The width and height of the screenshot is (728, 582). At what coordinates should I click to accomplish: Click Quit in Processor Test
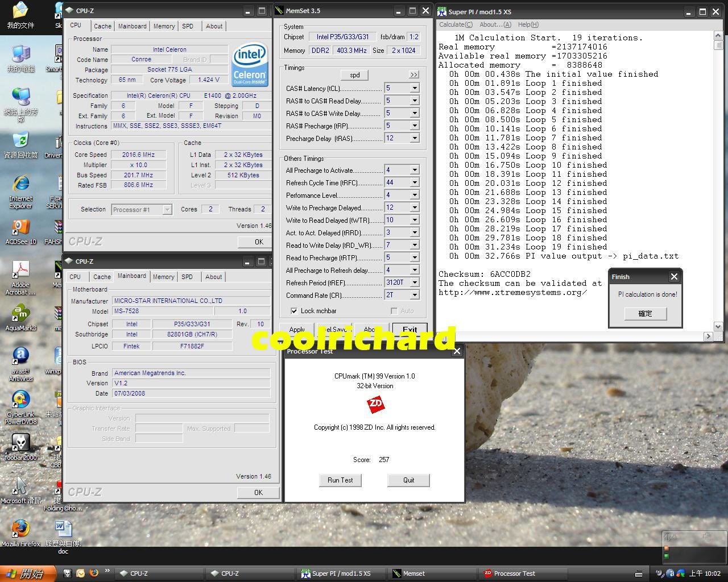coord(408,480)
